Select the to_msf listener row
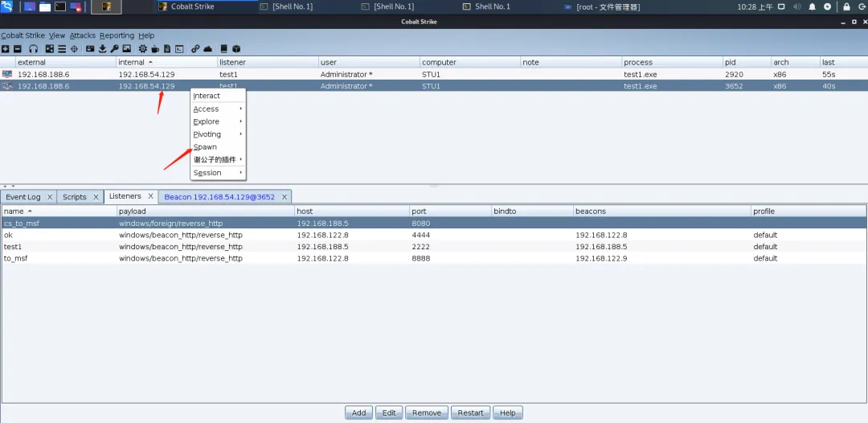 pyautogui.click(x=434, y=258)
